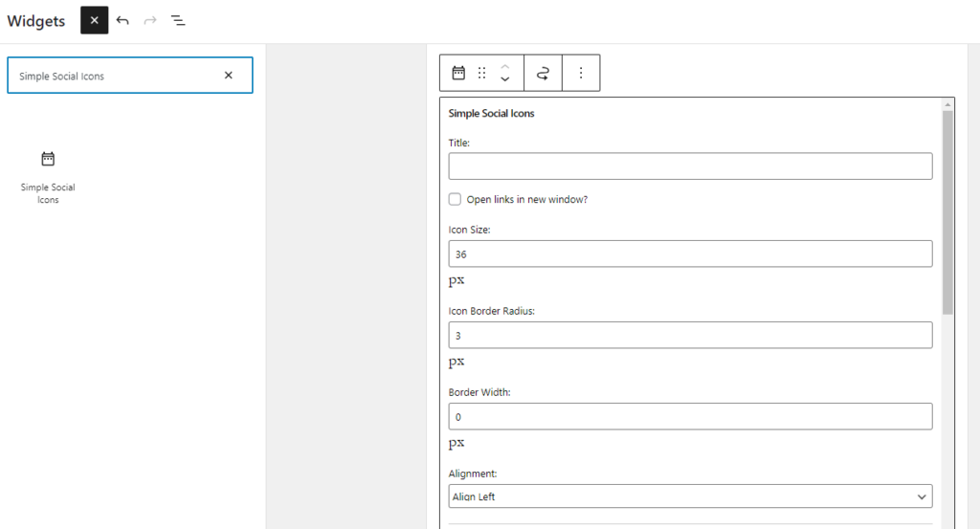Click the Icon Border Radius field
The height and width of the screenshot is (529, 980).
[690, 336]
